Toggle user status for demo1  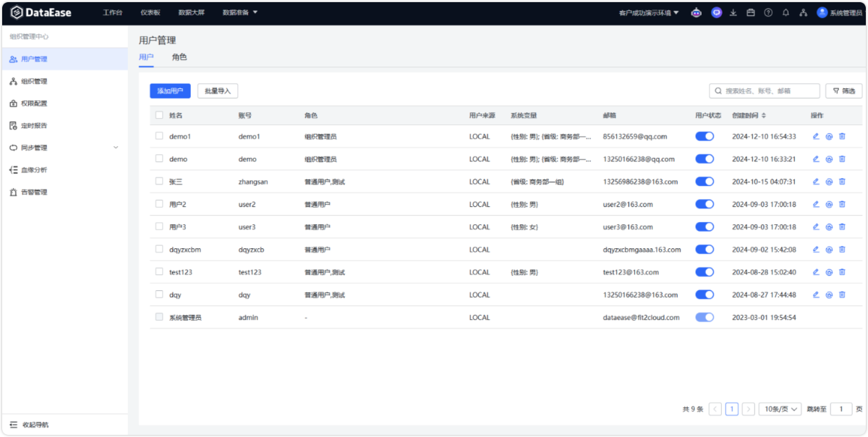point(705,136)
